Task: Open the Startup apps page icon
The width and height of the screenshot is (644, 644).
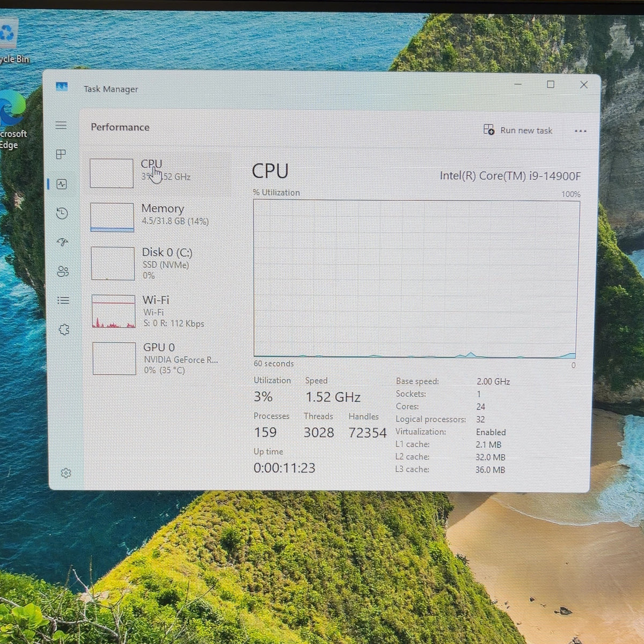Action: [63, 242]
